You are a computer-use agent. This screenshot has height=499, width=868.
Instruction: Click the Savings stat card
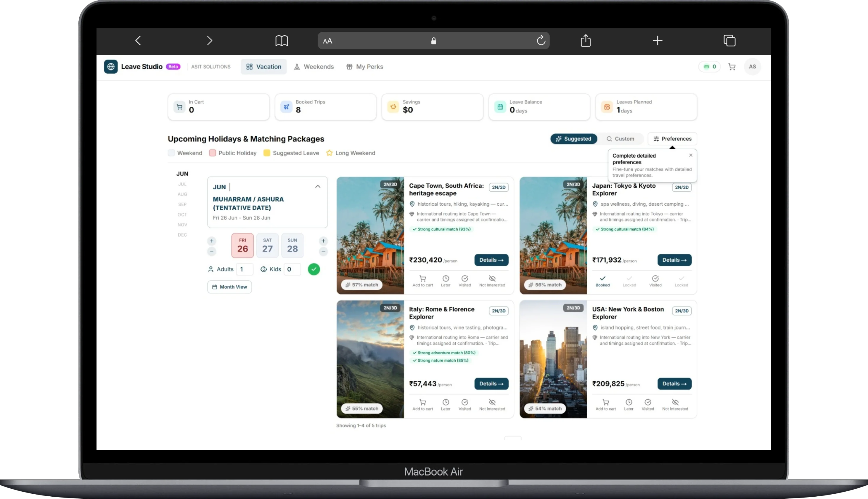pos(432,107)
